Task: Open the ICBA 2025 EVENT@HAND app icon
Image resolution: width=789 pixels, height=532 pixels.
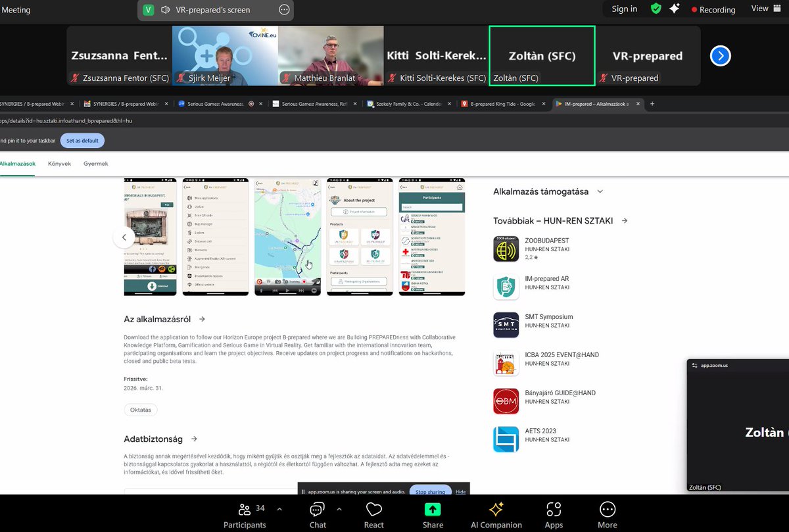Action: (506, 363)
